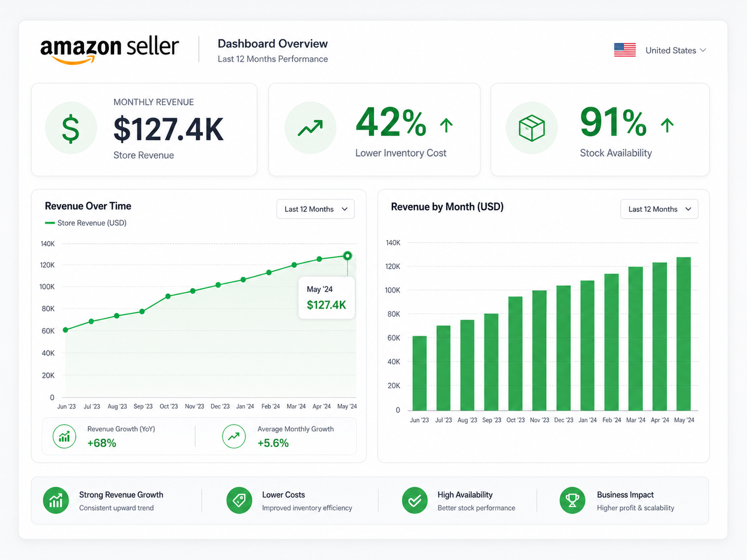Screen dimensions: 747x560
Task: Open Last 12 Months dropdown in Revenue by Month
Action: (659, 209)
